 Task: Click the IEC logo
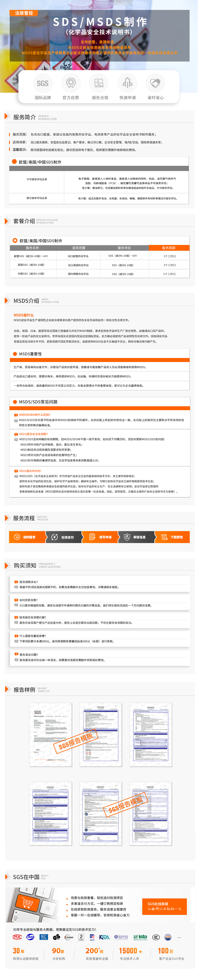pyautogui.click(x=44, y=937)
